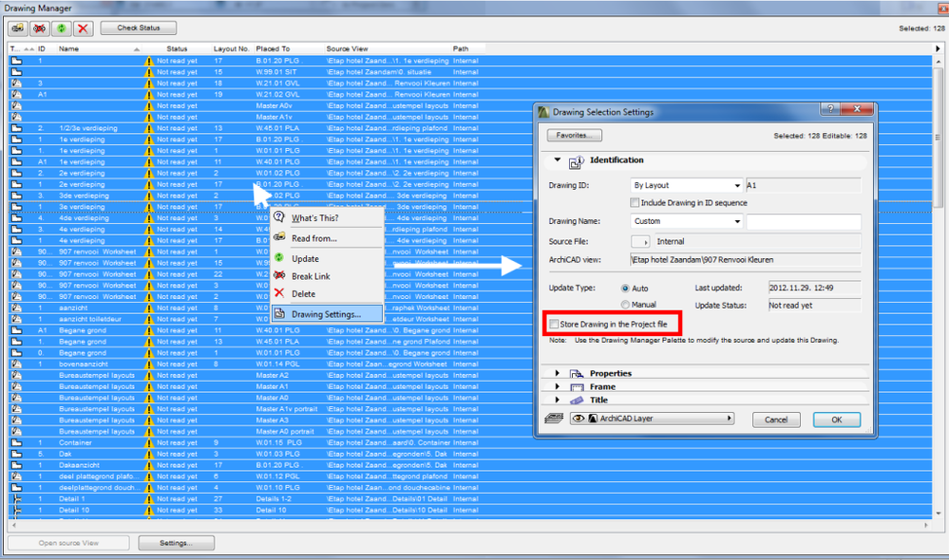Click the drawing list scrollbar down arrow

pyautogui.click(x=939, y=513)
